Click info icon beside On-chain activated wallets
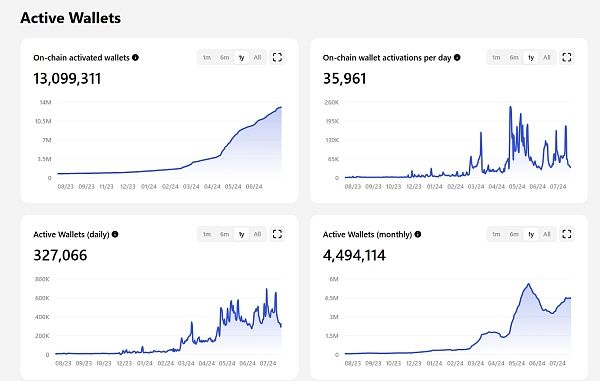This screenshot has height=381, width=600. click(135, 57)
